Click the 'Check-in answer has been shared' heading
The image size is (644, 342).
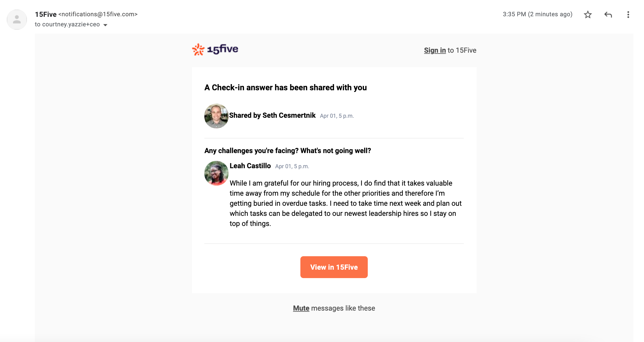286,87
